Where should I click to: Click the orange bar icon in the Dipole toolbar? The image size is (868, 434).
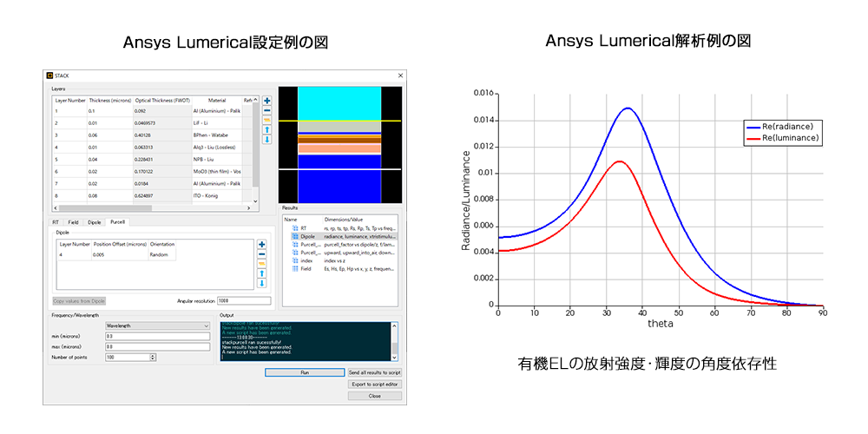tap(262, 264)
